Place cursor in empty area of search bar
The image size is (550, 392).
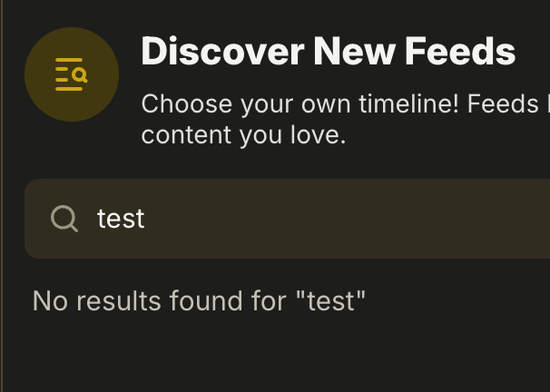click(363, 219)
